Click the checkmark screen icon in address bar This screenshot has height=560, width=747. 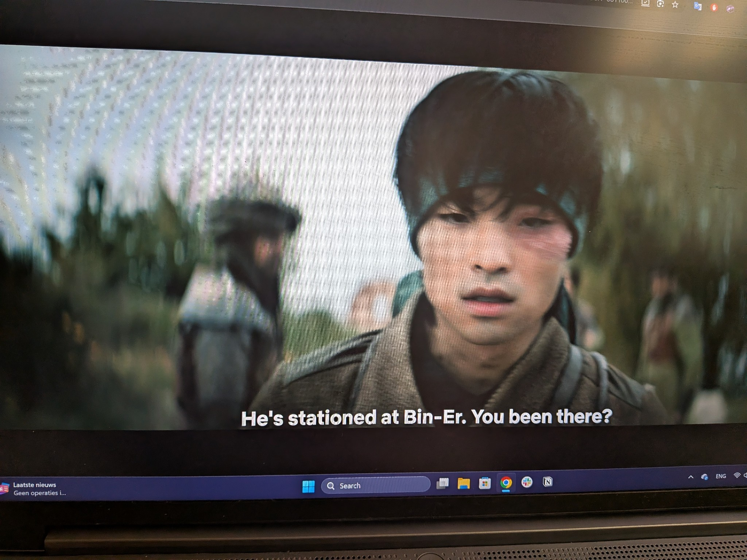(645, 3)
